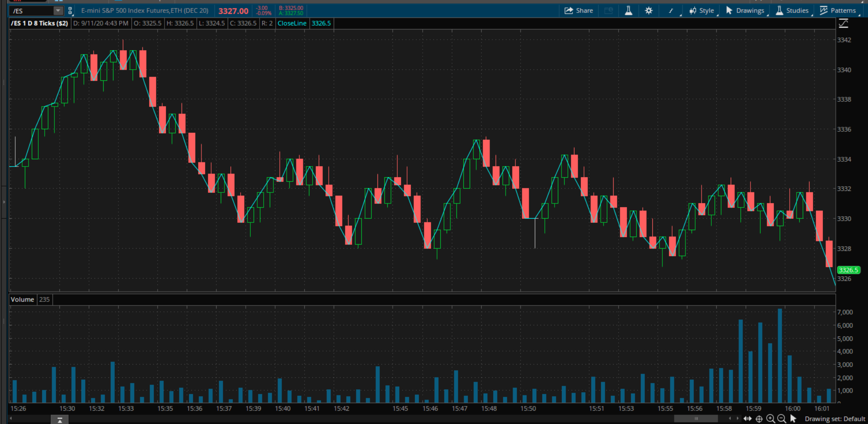Open the Edit studies flask icon
Viewport: 868px width, 424px height.
click(628, 11)
